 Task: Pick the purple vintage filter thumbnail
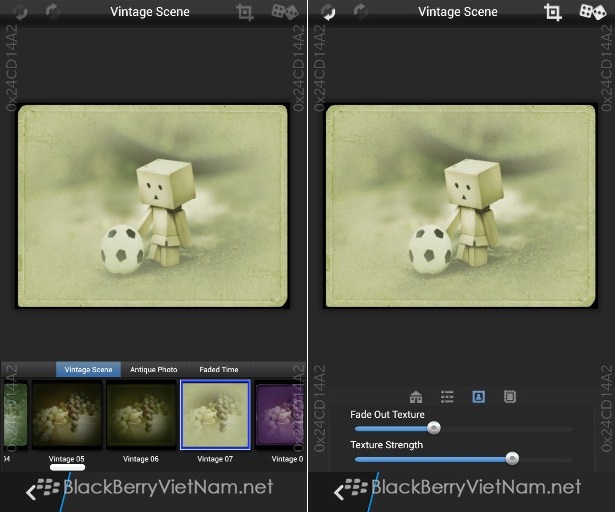tap(280, 415)
